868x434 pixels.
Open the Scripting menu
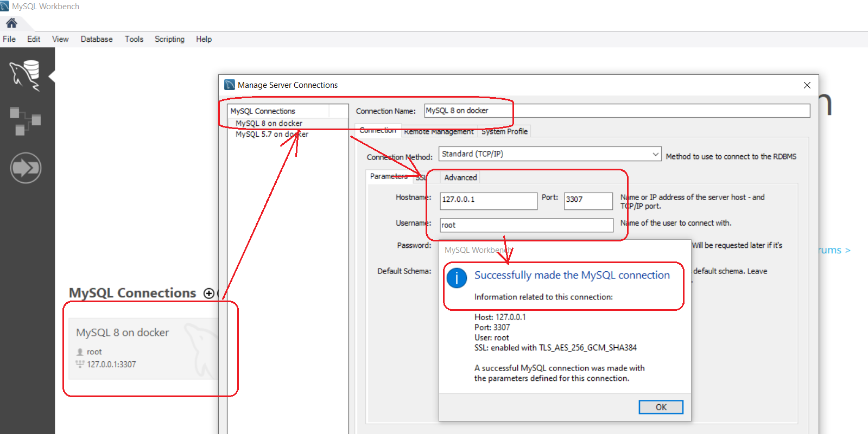(x=169, y=39)
